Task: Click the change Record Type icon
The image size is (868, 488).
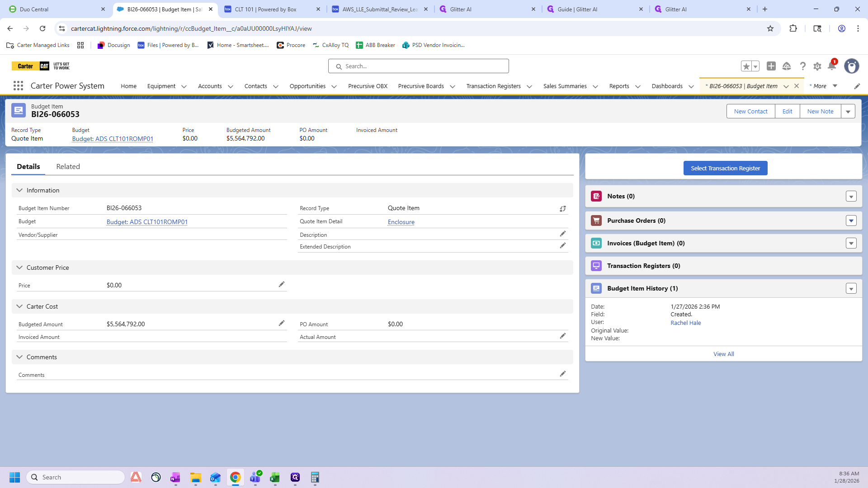Action: click(x=563, y=209)
